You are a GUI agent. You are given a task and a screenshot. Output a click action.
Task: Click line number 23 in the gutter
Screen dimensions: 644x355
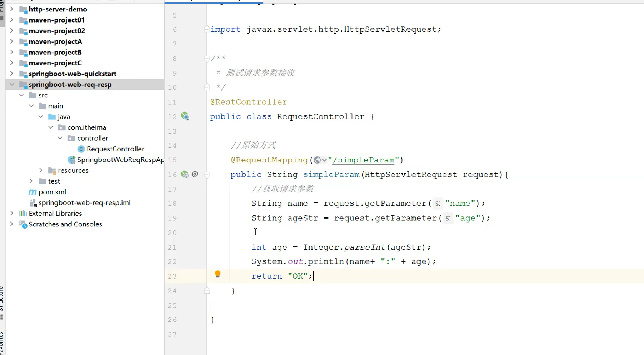(x=172, y=276)
